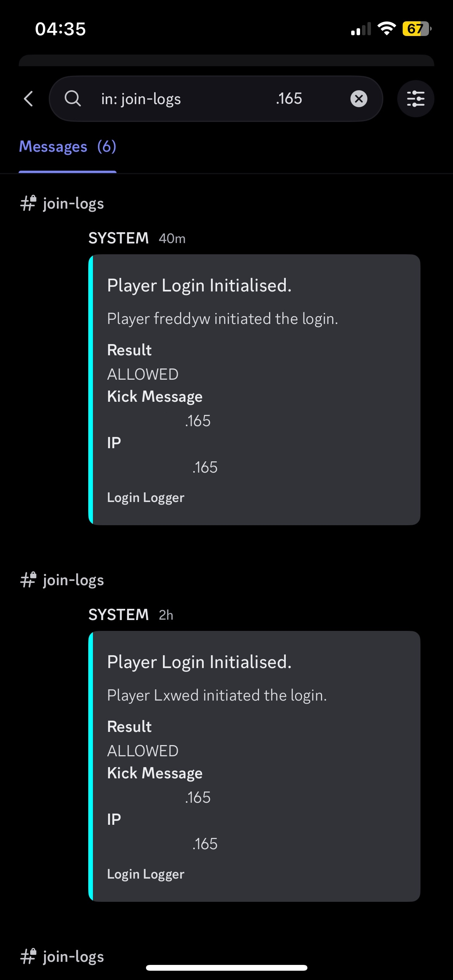Tap SYSTEM author of the 40m message
This screenshot has height=980, width=453.
point(118,238)
